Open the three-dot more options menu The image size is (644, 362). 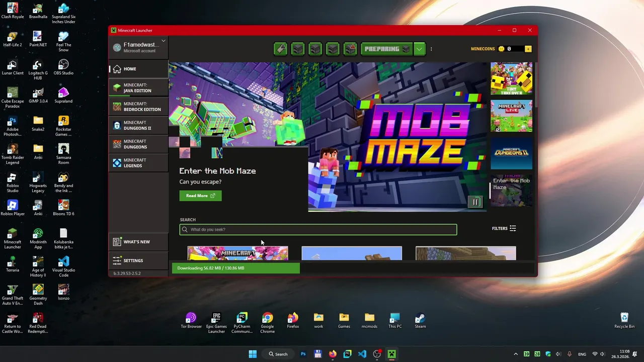431,49
